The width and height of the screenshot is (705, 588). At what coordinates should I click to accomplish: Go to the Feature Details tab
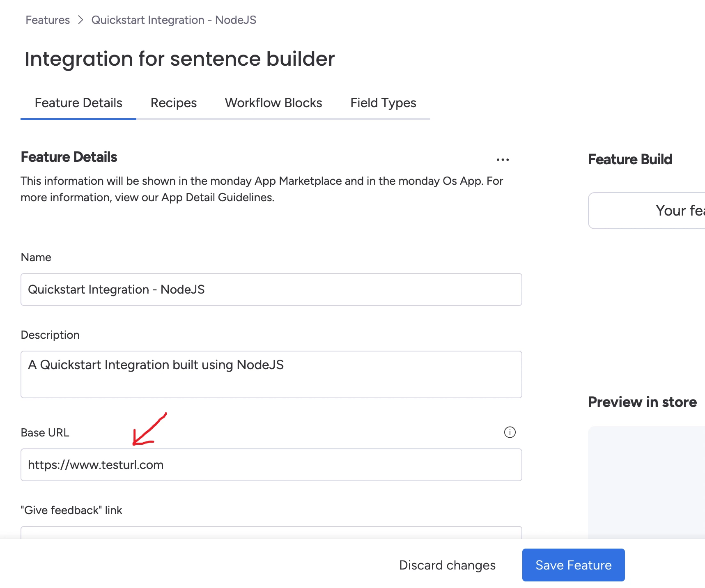(78, 103)
